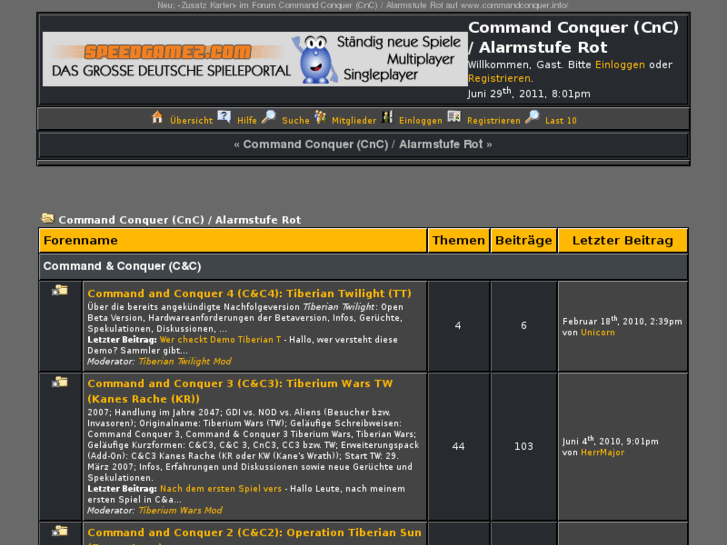Click the Letzter Beitrag column header

(x=622, y=240)
